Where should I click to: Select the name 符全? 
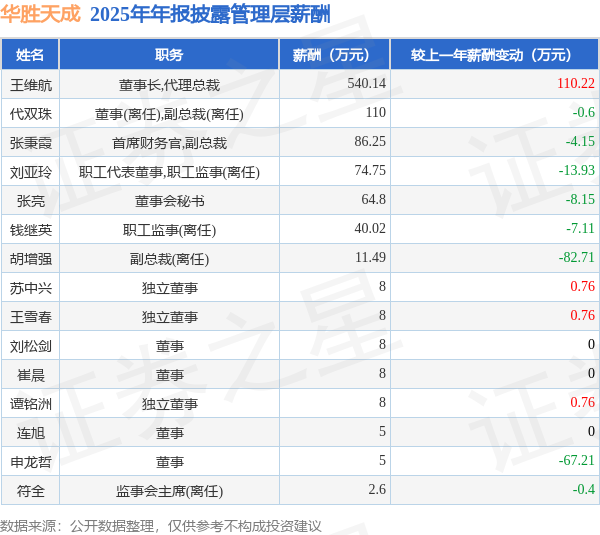pyautogui.click(x=31, y=492)
